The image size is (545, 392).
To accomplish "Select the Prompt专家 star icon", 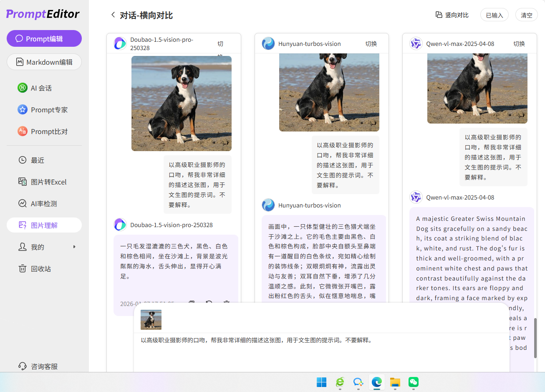I will tap(22, 109).
